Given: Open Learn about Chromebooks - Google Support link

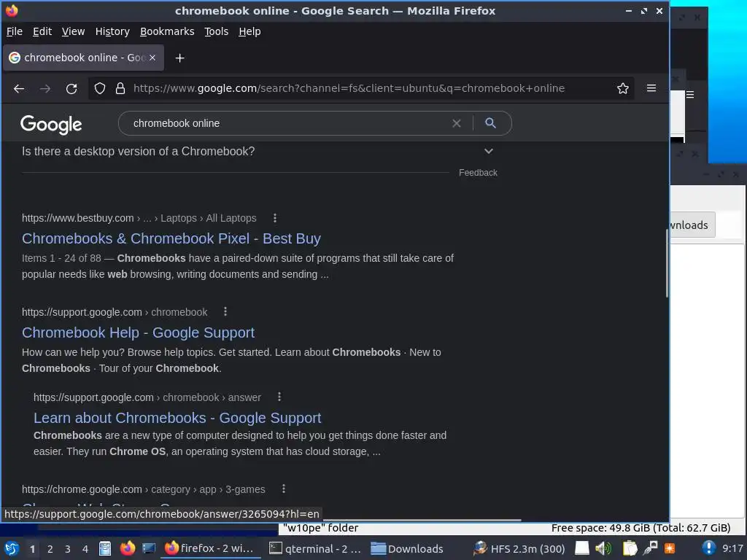Looking at the screenshot, I should (x=177, y=418).
